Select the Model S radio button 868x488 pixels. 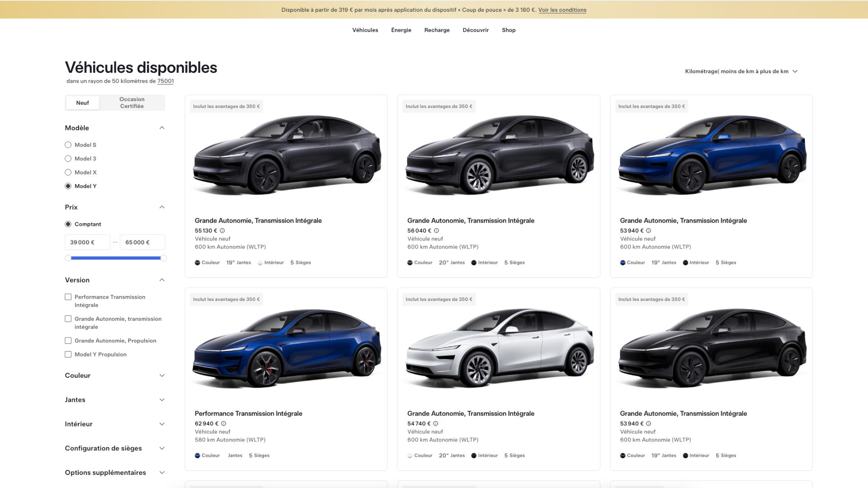coord(68,145)
